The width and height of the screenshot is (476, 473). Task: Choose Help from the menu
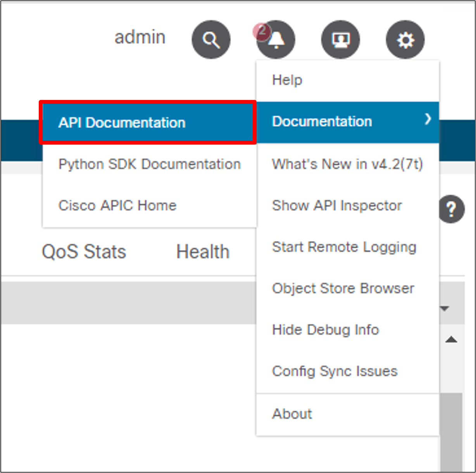287,80
